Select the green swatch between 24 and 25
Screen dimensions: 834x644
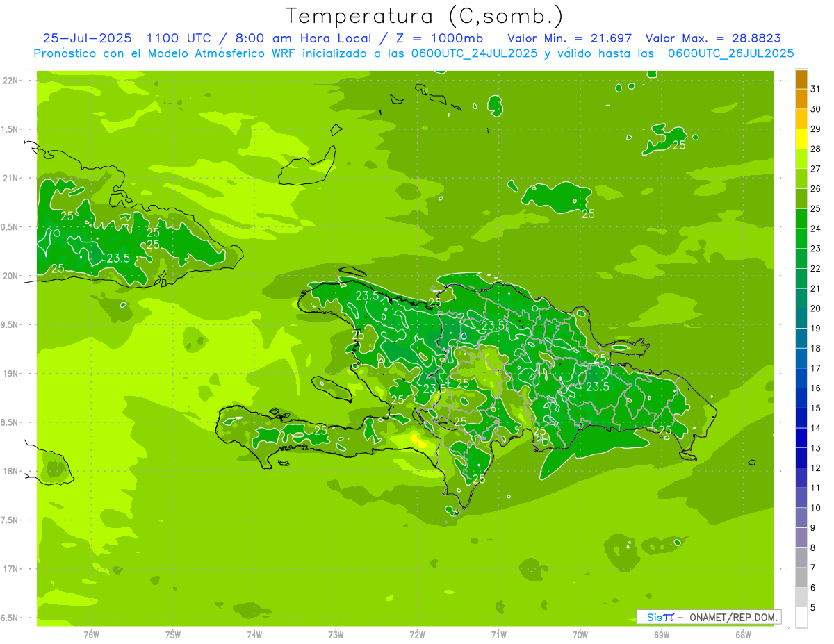click(x=801, y=219)
